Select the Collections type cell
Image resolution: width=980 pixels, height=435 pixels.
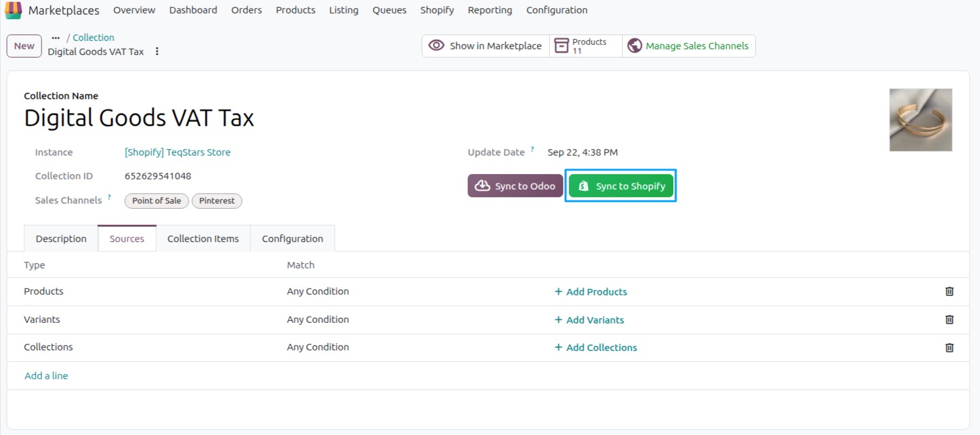coord(49,347)
